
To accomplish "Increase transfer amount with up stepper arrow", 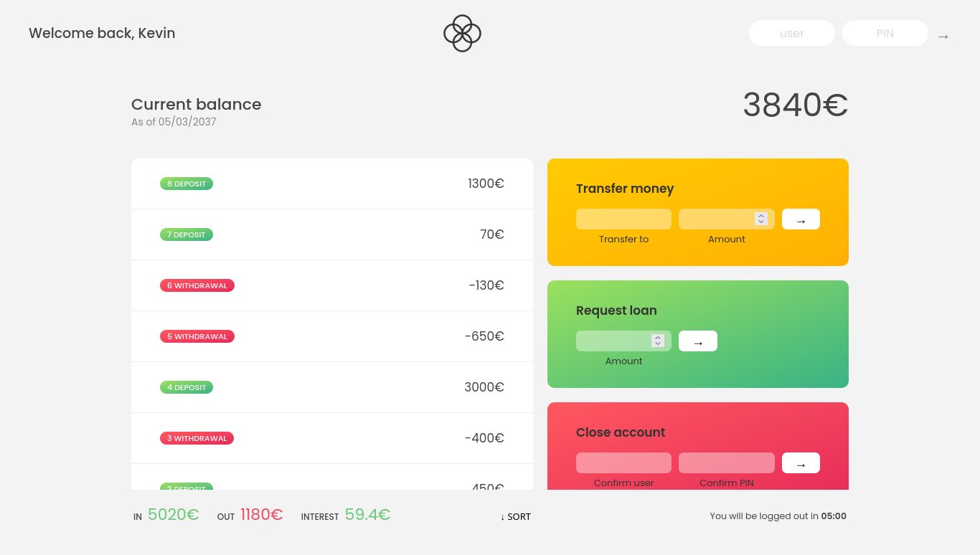I will 761,216.
